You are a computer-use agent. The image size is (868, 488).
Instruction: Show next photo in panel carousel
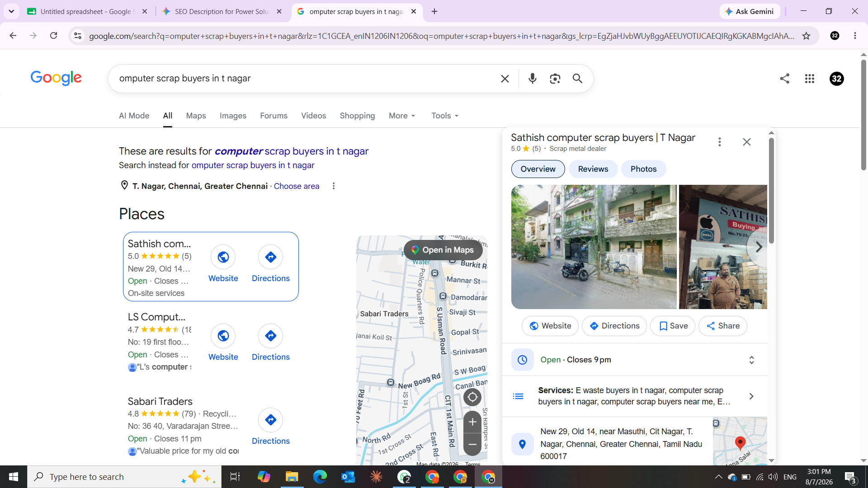pos(759,247)
